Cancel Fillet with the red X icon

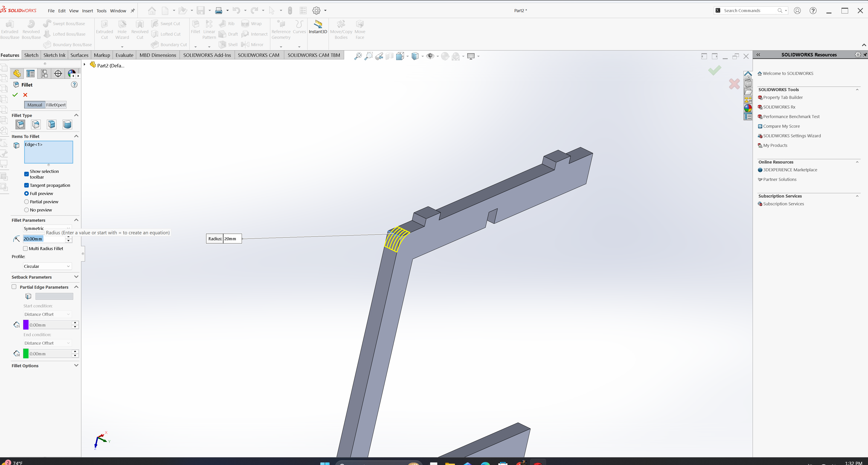click(x=25, y=95)
